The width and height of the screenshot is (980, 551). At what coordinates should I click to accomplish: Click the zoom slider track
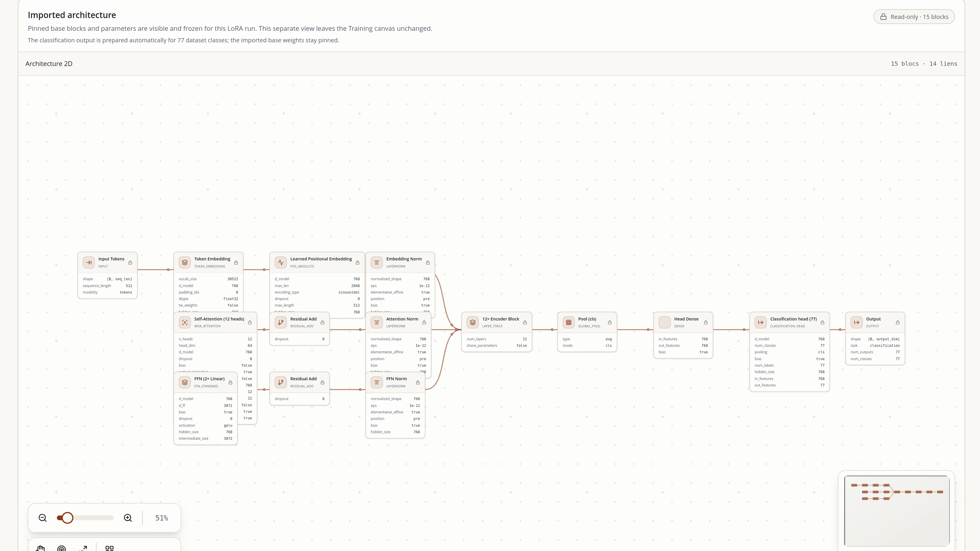click(x=85, y=518)
